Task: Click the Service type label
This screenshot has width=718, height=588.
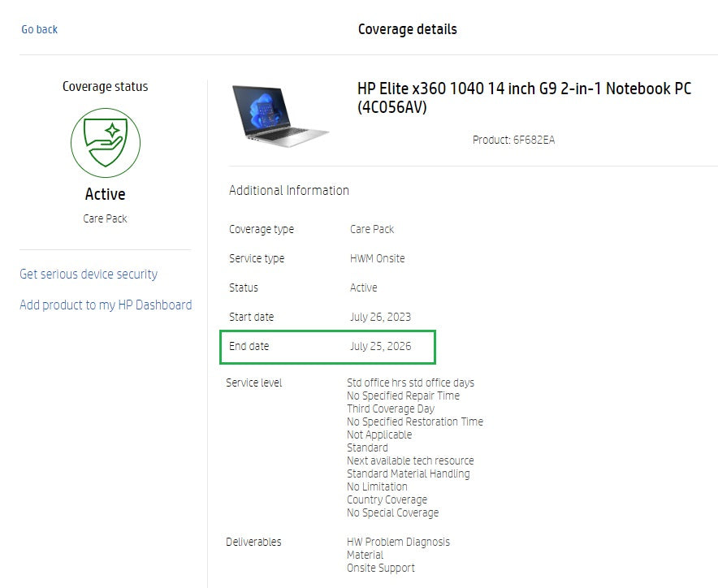Action: [257, 258]
